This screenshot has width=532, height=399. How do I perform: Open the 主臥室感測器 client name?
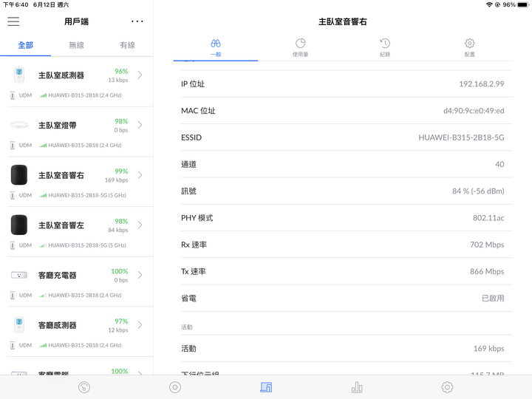click(x=61, y=75)
